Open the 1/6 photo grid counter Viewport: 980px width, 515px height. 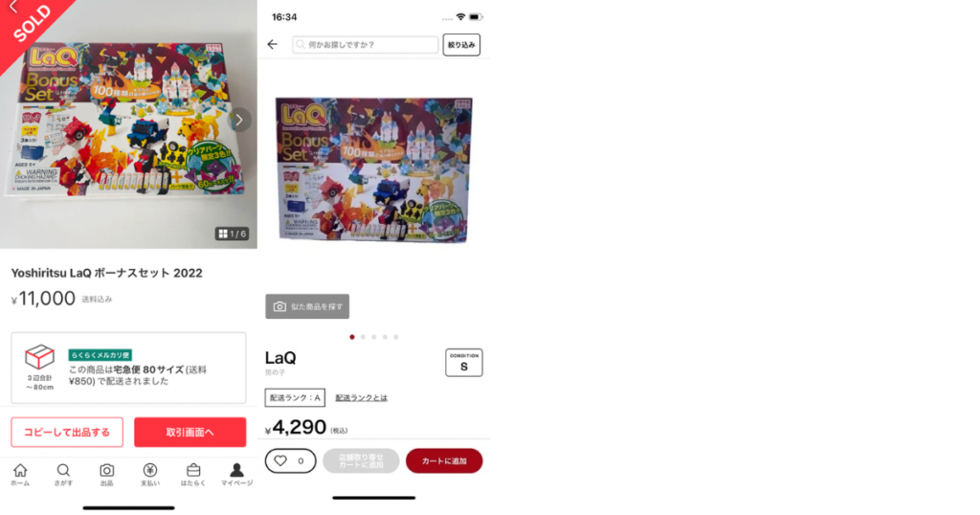[x=232, y=234]
